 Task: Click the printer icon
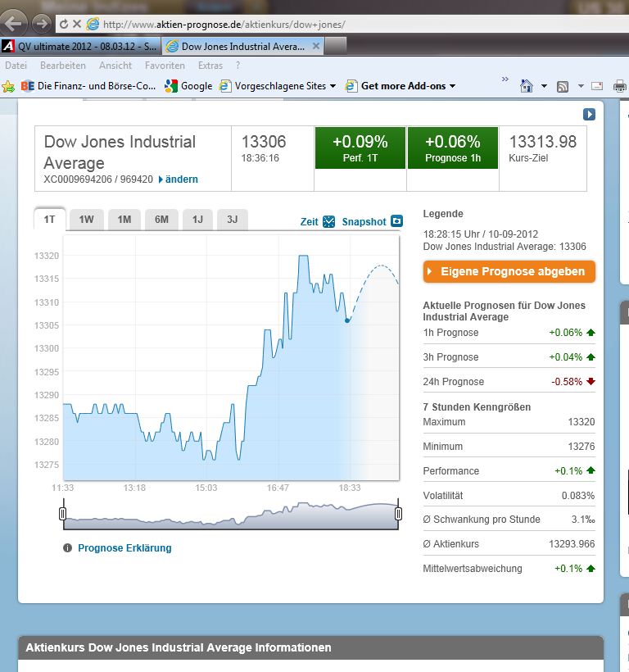coord(619,86)
